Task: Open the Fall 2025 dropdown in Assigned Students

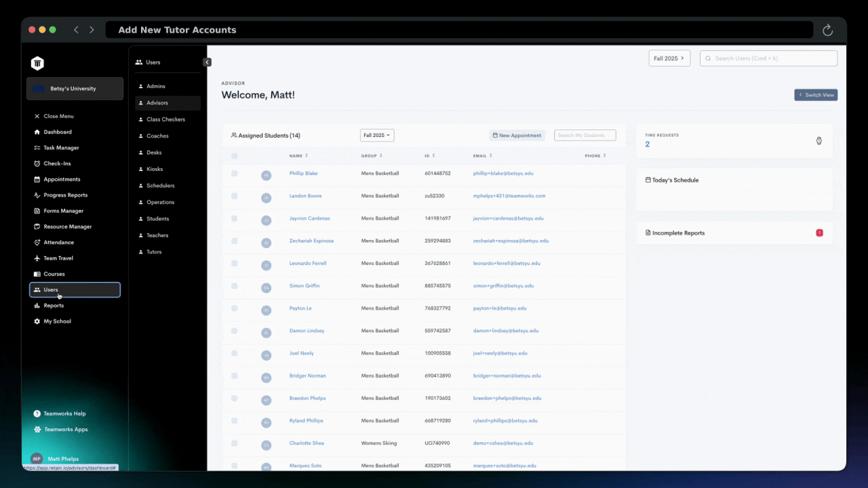Action: pos(377,136)
